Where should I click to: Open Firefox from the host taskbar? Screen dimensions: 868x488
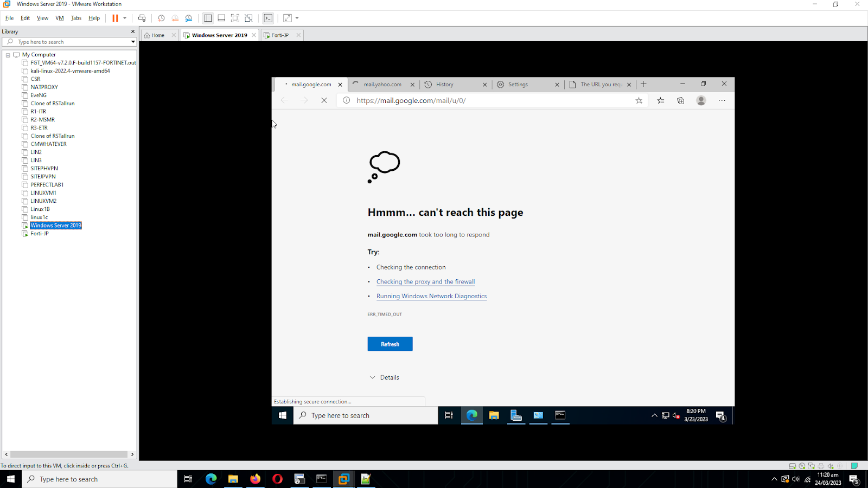[255, 479]
